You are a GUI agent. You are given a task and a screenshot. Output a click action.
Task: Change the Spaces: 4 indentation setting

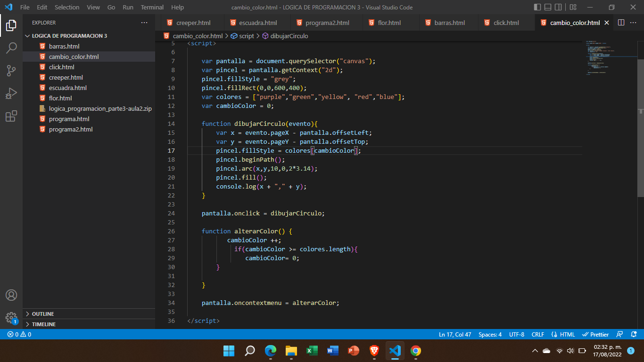coord(490,334)
